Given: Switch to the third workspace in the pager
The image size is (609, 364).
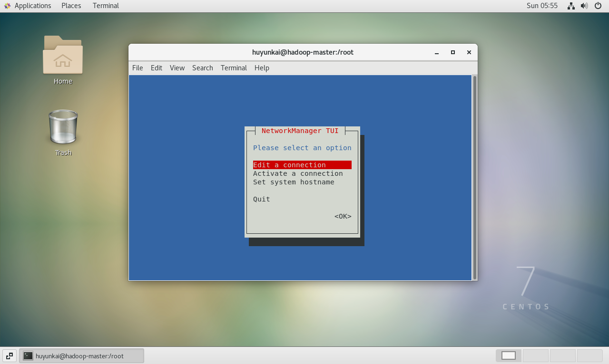Looking at the screenshot, I should [563, 355].
